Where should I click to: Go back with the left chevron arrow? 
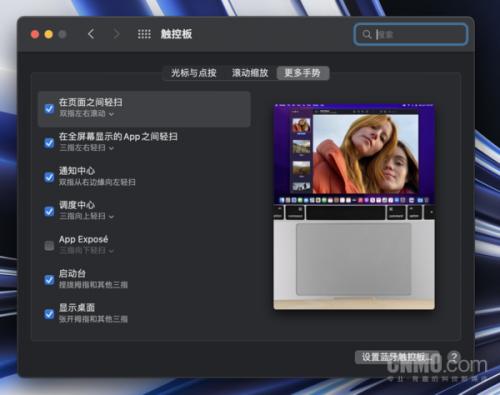click(91, 34)
